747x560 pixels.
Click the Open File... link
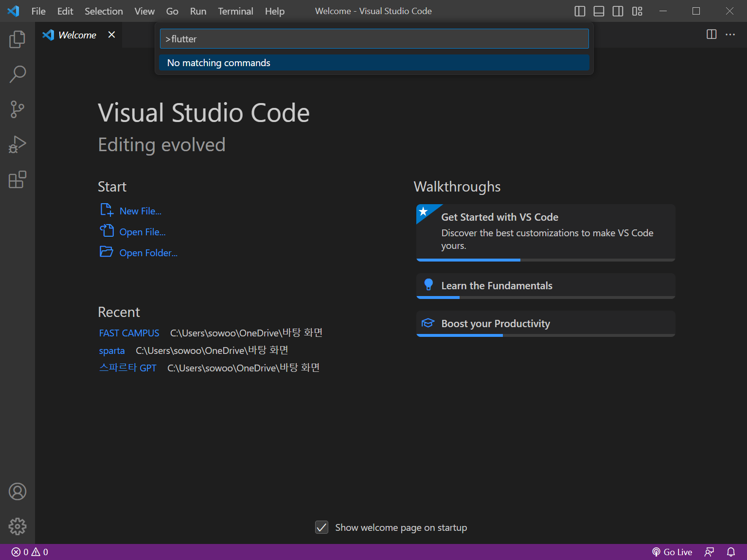point(142,232)
